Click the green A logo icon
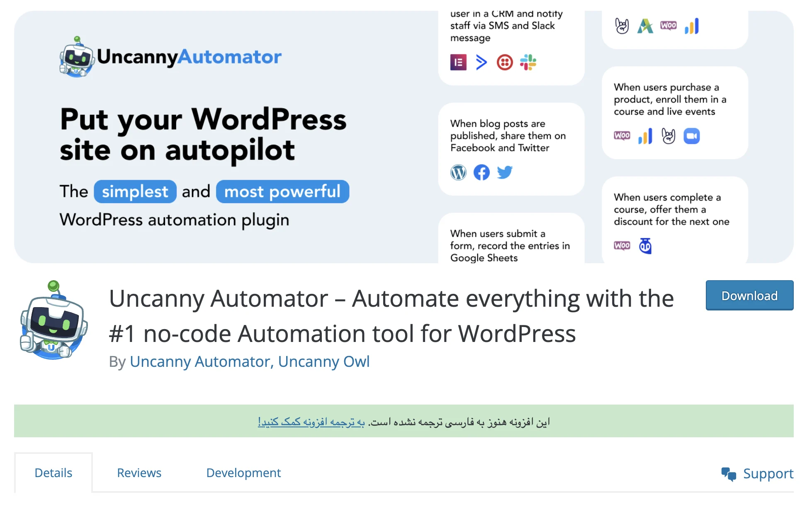Viewport: 812px width, 509px height. coord(645,26)
